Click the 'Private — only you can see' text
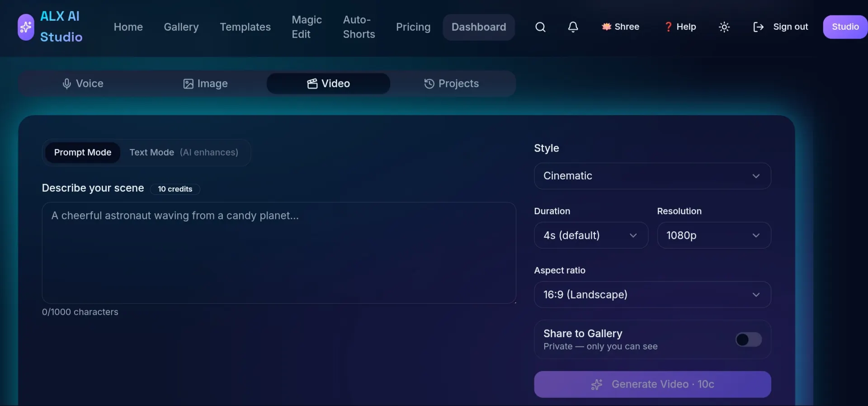 600,346
